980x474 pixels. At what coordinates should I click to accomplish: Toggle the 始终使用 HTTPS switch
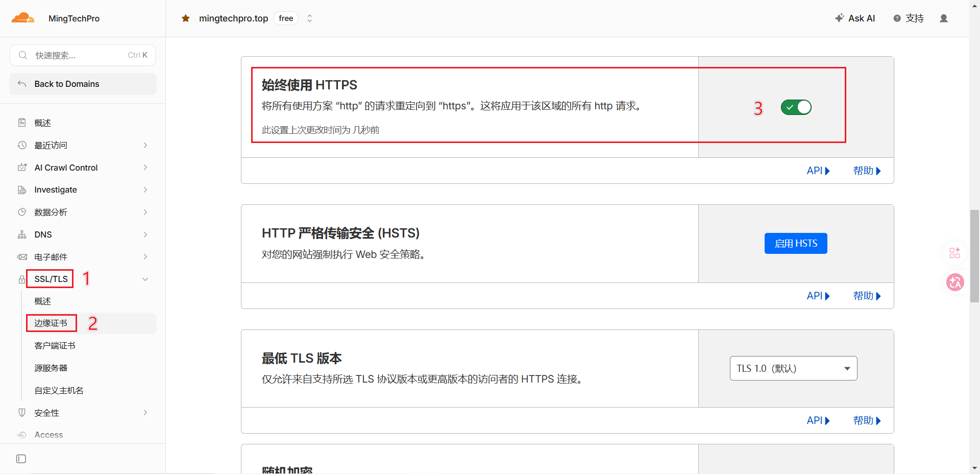[x=796, y=107]
